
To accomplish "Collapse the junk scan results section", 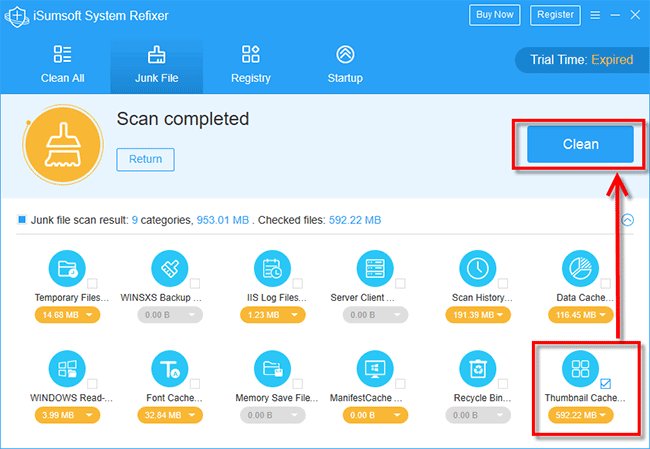I will [628, 220].
